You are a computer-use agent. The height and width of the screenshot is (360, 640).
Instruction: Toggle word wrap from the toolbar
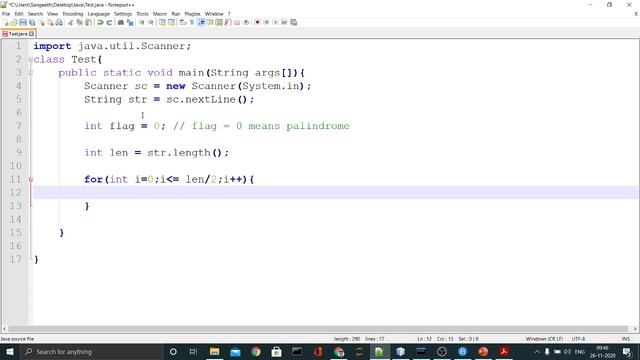coord(183,22)
